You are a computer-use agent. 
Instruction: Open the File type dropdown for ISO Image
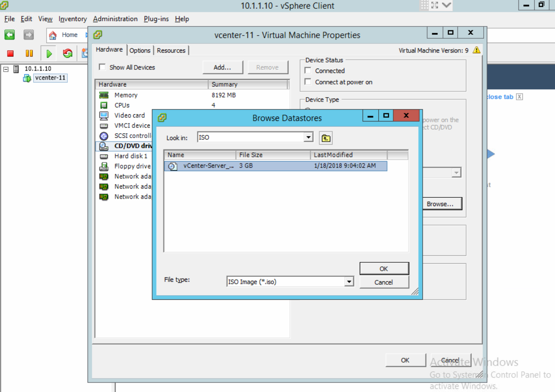[x=349, y=282]
